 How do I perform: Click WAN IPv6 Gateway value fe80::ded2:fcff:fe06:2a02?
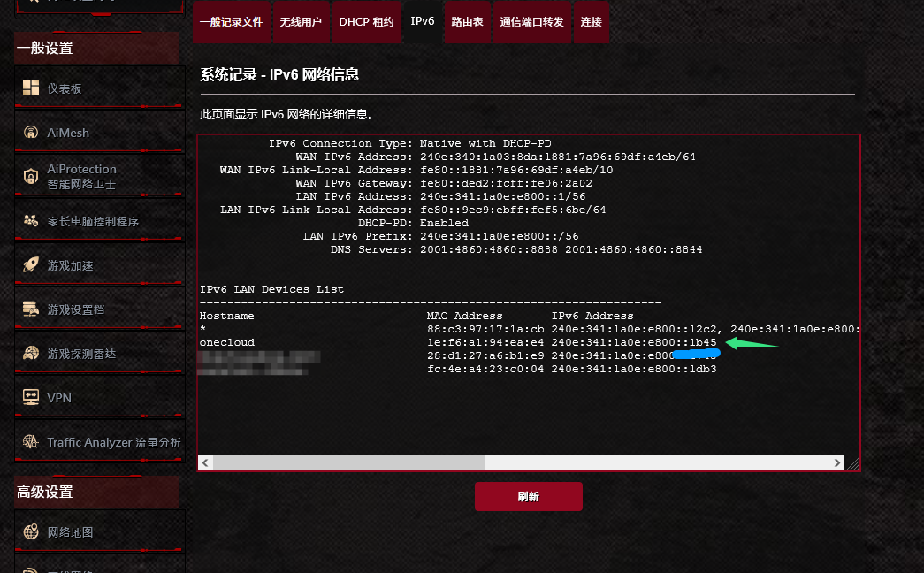coord(506,183)
